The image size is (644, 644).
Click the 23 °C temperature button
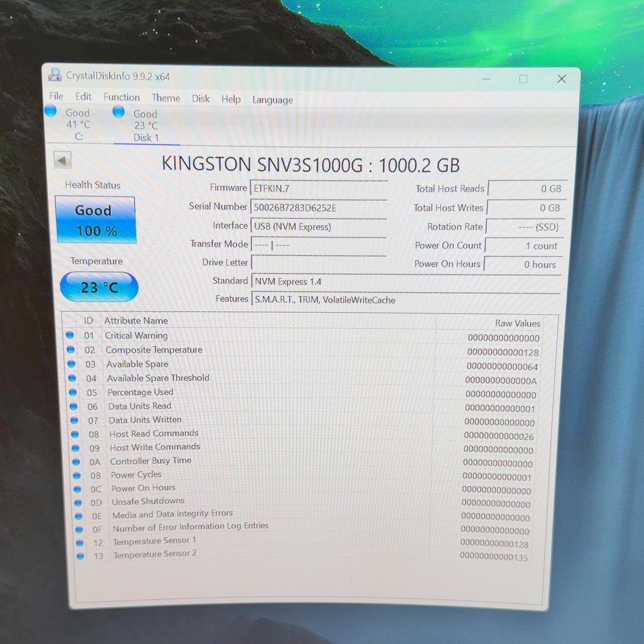[x=99, y=287]
